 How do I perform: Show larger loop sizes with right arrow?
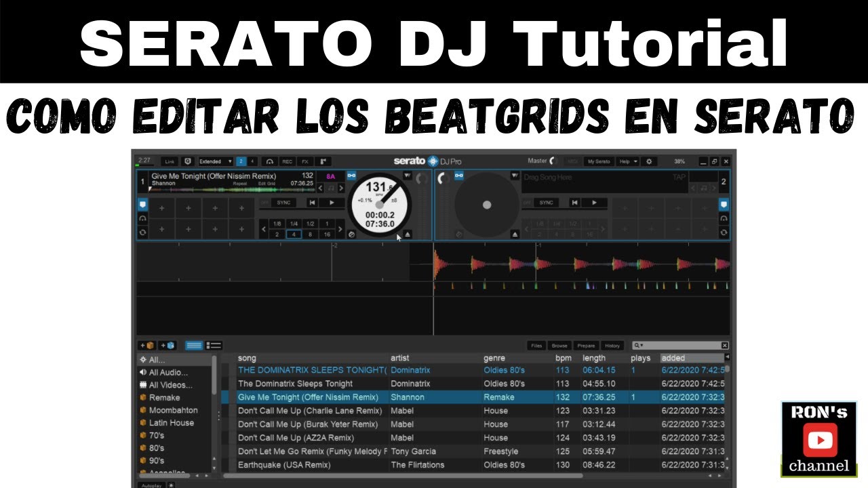[x=340, y=229]
